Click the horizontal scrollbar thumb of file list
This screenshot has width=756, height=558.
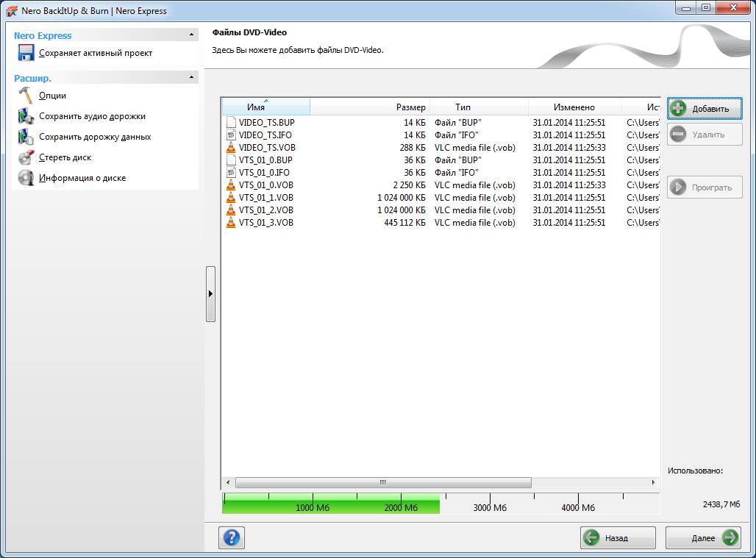pos(383,482)
